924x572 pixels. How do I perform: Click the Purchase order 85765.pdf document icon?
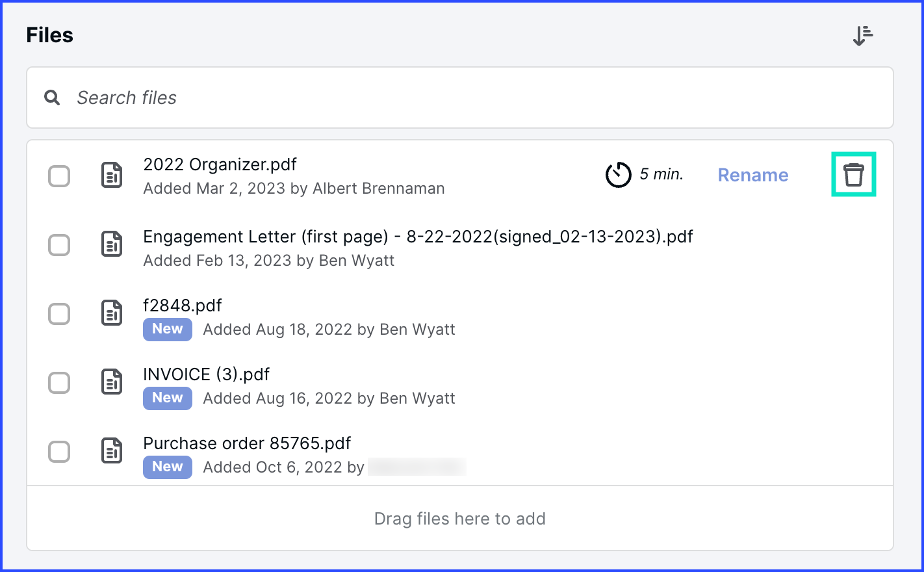[112, 451]
